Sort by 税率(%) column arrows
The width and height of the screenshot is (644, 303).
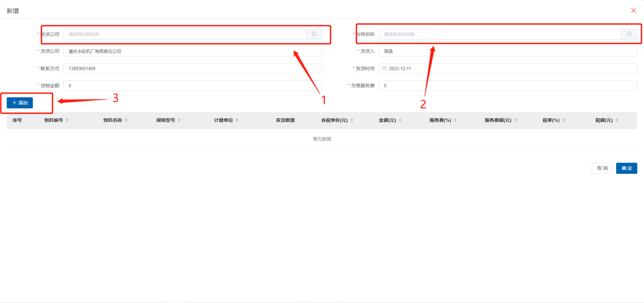pos(563,120)
